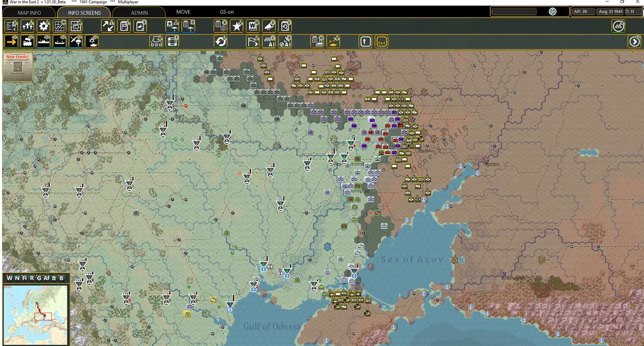Click the Gulf of Odessa label
Viewport: 644px width, 346px height.
(271, 326)
